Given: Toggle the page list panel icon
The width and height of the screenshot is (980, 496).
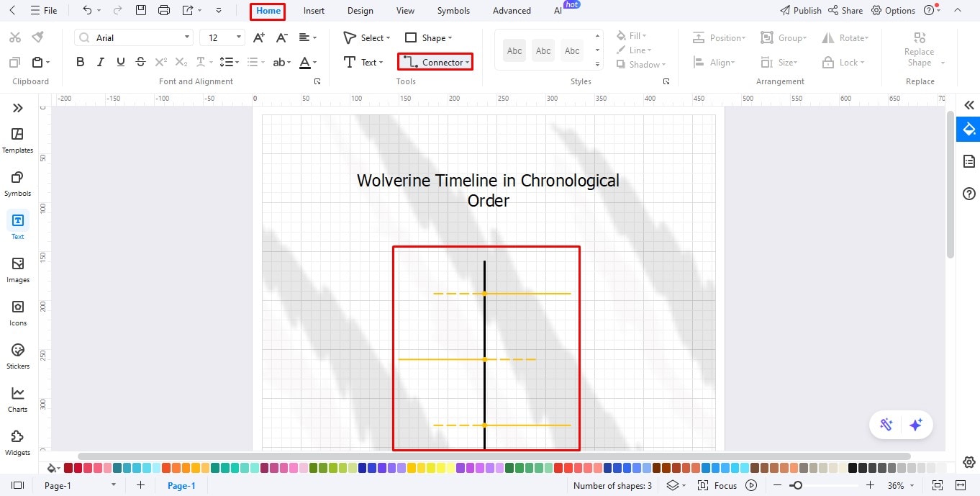Looking at the screenshot, I should [x=18, y=486].
